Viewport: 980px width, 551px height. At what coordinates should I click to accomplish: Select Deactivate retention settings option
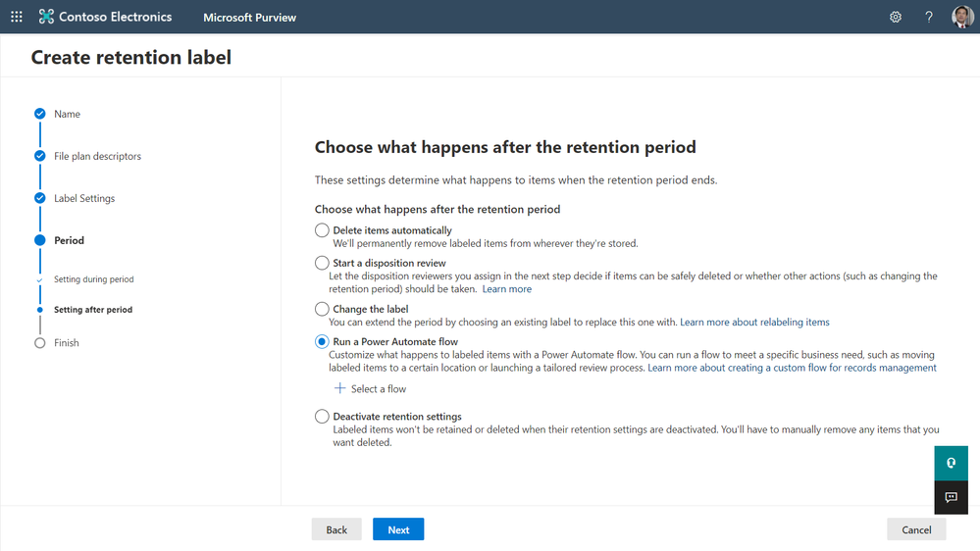pyautogui.click(x=322, y=417)
